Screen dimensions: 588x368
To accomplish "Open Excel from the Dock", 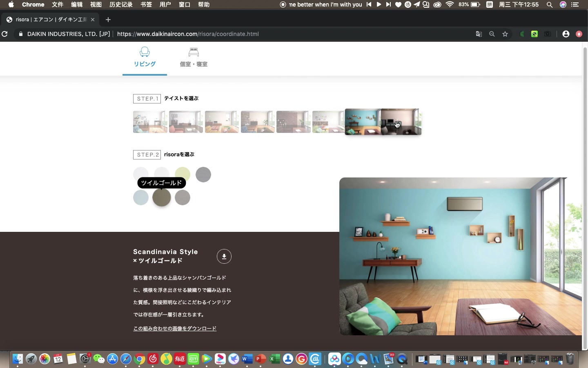I will click(274, 359).
